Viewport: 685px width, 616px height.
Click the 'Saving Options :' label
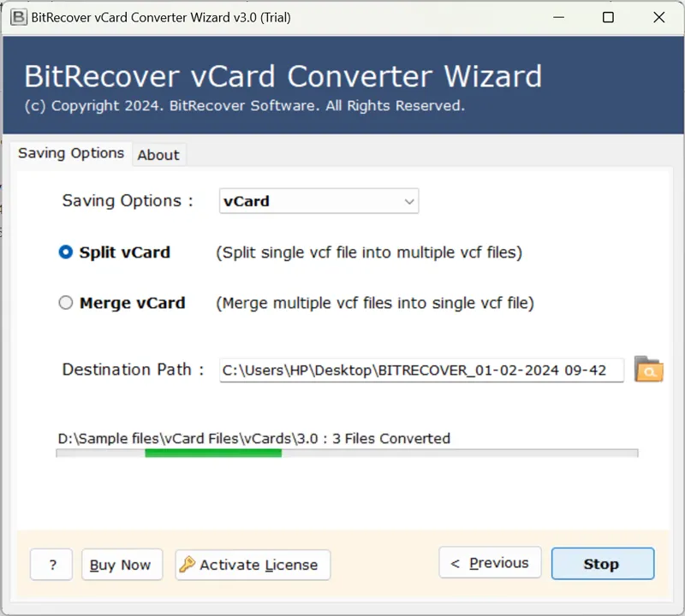[128, 201]
